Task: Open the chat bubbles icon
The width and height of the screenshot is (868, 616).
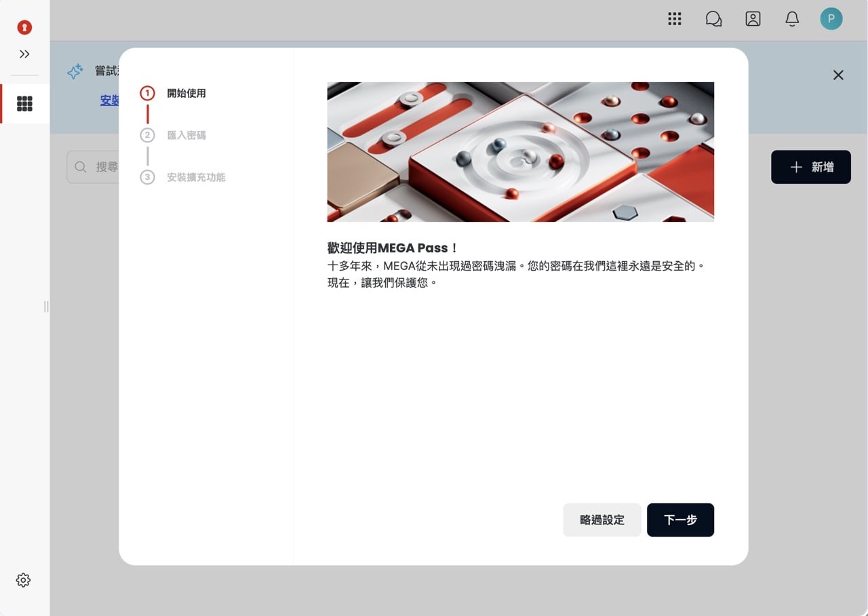Action: [x=713, y=19]
